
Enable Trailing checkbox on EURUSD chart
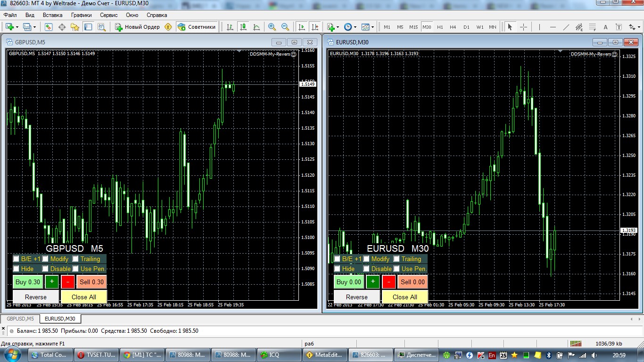click(x=396, y=259)
